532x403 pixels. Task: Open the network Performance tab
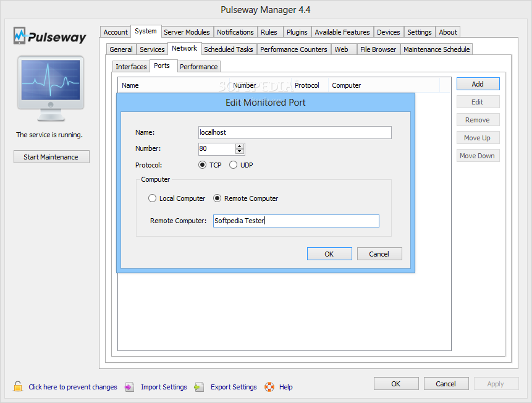pos(199,67)
